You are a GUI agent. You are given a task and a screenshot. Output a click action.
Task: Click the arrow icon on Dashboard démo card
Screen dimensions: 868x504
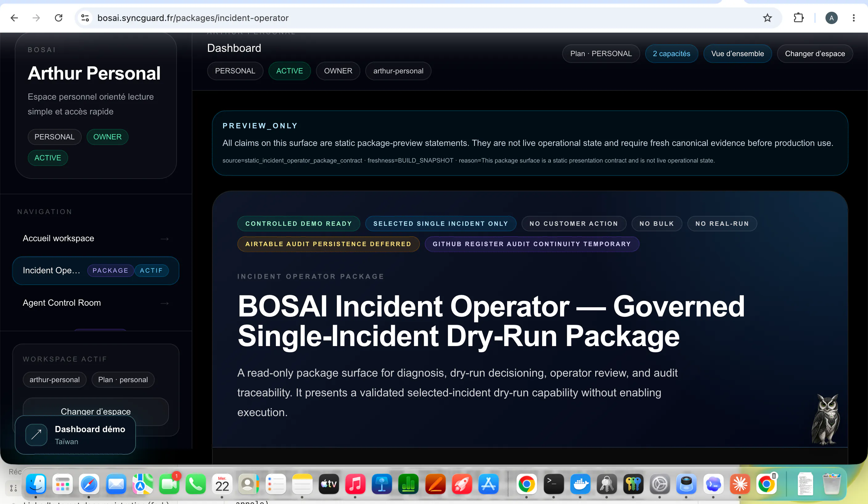tap(36, 434)
